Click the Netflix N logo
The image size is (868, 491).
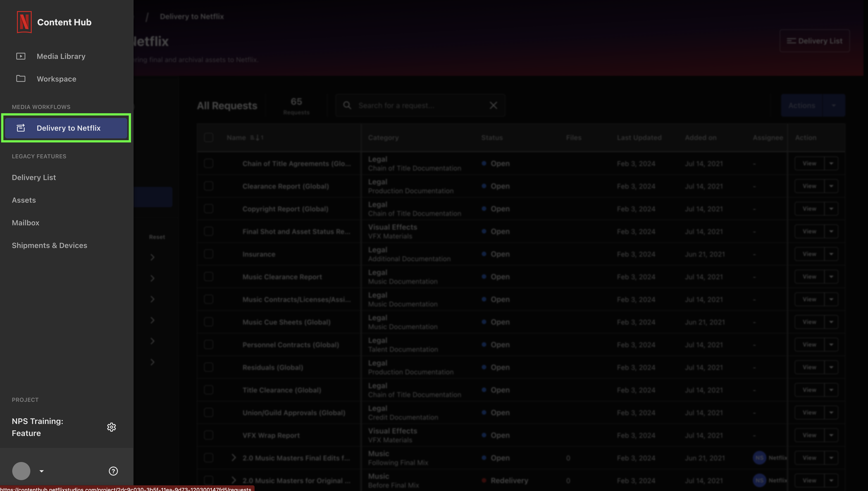[x=24, y=22]
